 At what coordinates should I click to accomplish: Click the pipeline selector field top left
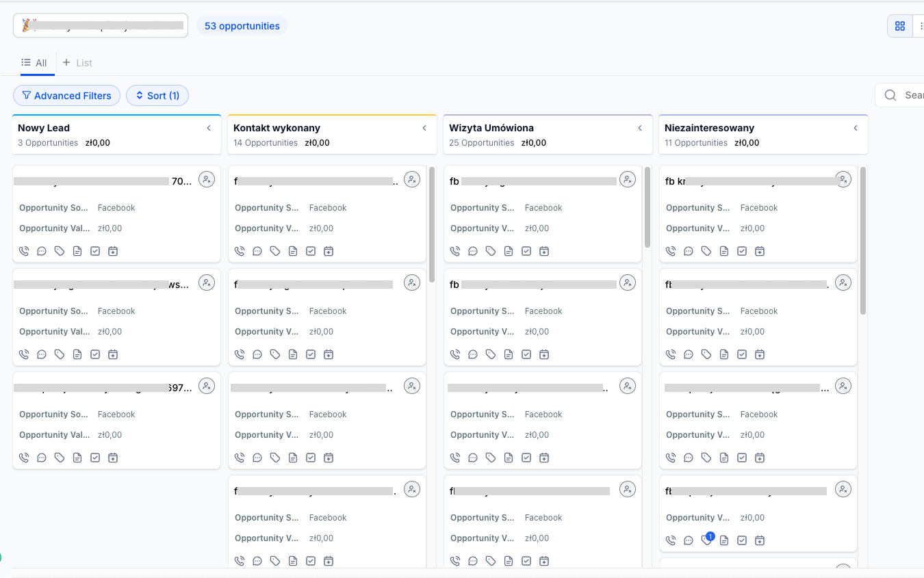coord(100,25)
